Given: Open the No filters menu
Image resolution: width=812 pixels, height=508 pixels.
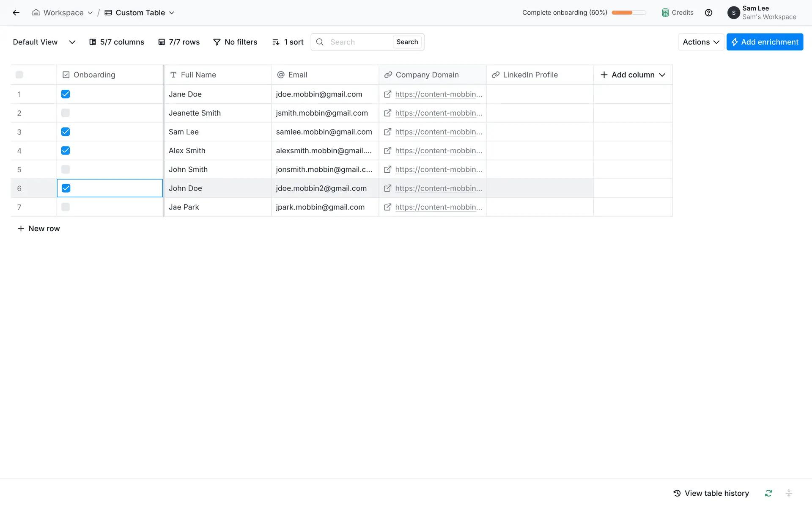Looking at the screenshot, I should pyautogui.click(x=235, y=42).
